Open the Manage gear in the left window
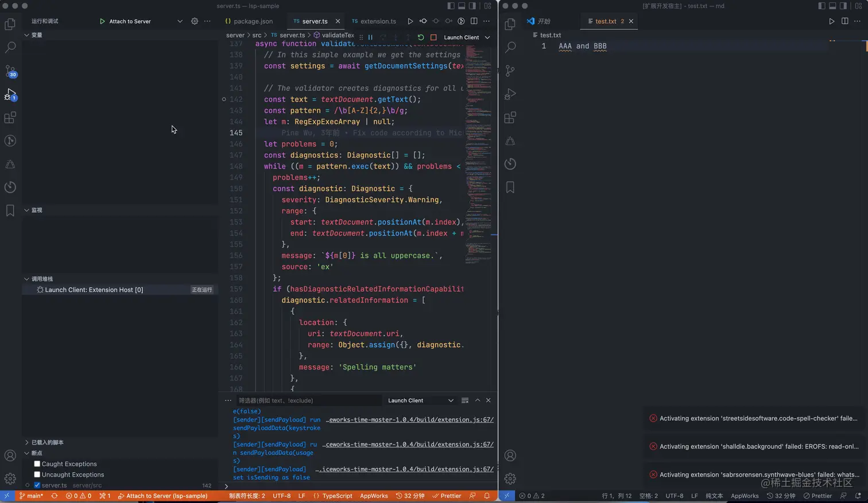 [10, 478]
